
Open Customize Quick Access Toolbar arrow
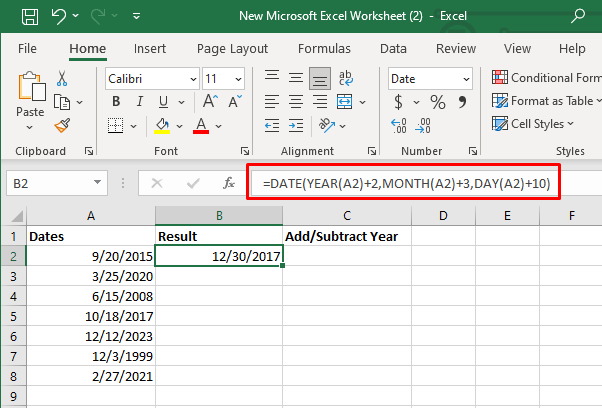click(x=136, y=16)
